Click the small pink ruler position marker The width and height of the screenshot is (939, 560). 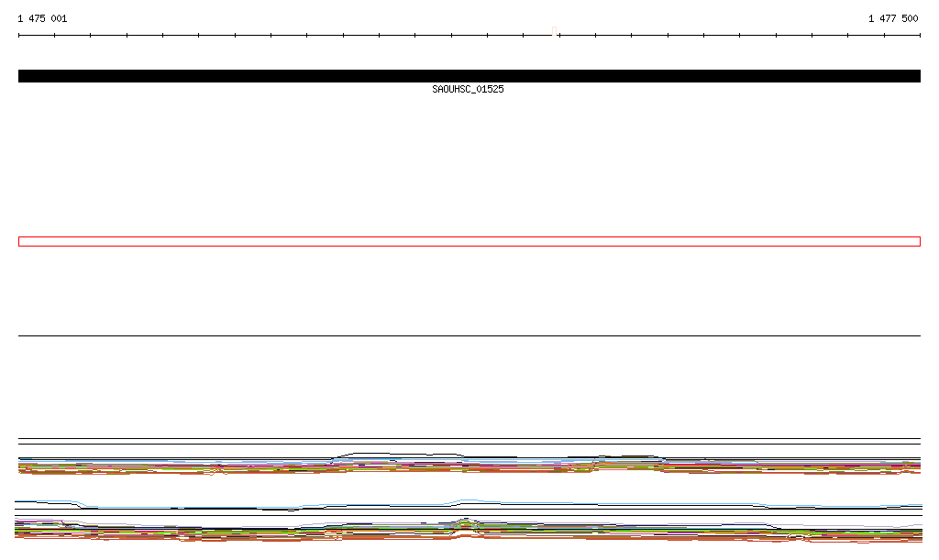tap(555, 31)
